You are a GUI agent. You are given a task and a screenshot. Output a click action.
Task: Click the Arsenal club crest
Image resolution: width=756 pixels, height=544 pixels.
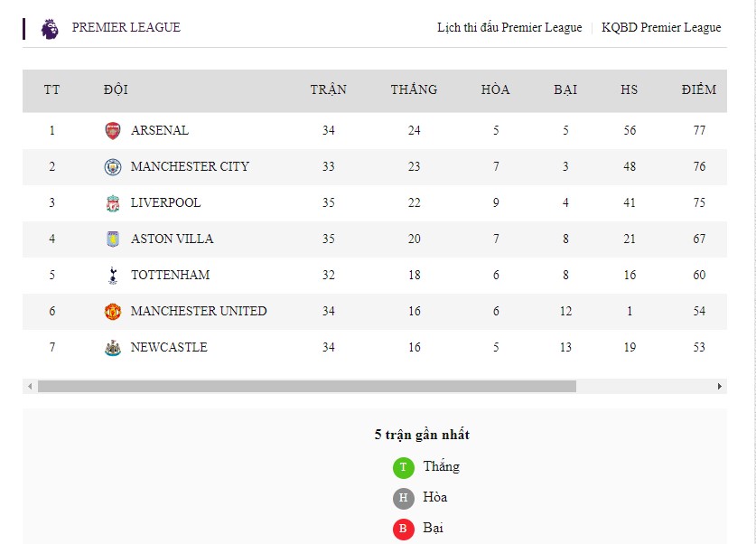112,130
